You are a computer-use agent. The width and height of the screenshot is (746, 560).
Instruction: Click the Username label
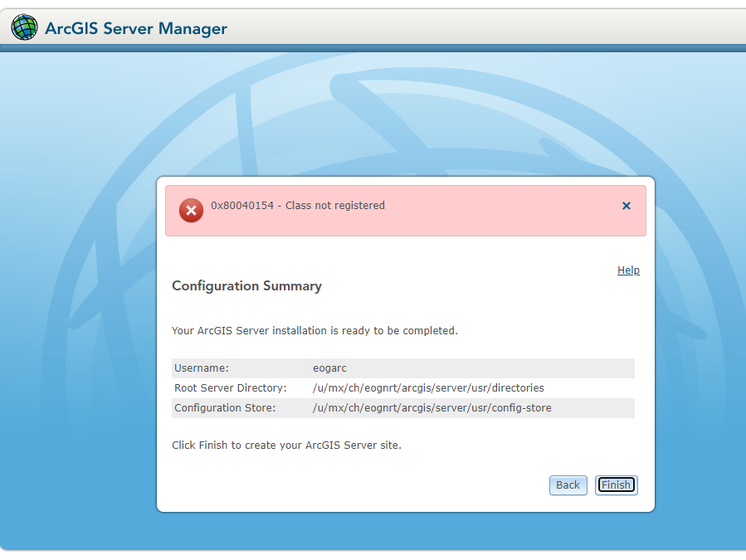(202, 368)
